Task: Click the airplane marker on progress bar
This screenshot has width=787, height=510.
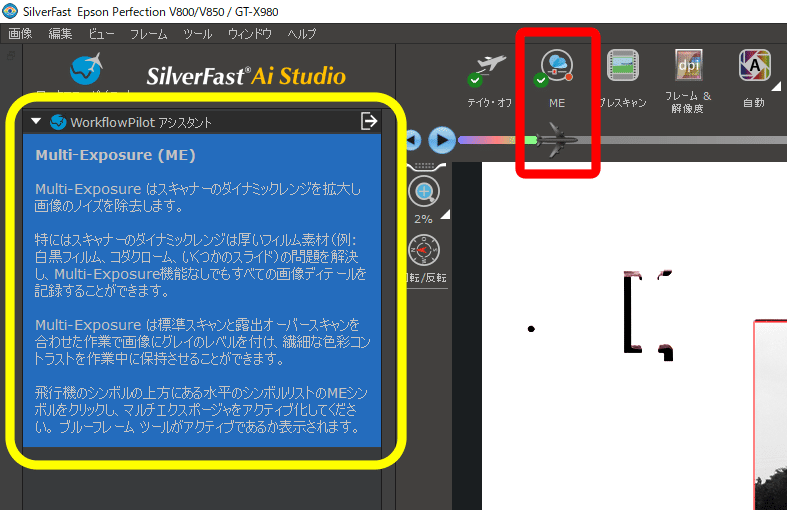Action: tap(556, 140)
